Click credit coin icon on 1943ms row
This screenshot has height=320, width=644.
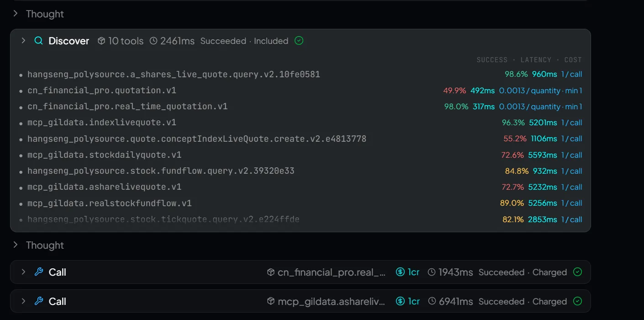[x=401, y=272]
